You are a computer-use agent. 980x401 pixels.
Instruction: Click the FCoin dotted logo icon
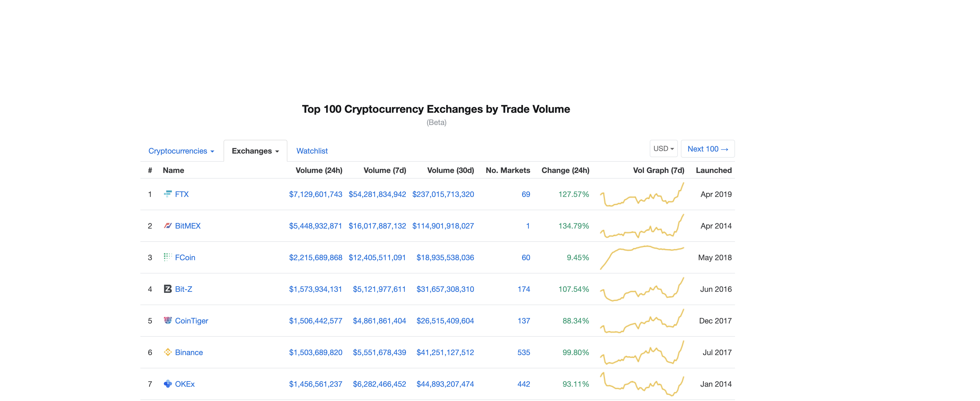pyautogui.click(x=167, y=257)
